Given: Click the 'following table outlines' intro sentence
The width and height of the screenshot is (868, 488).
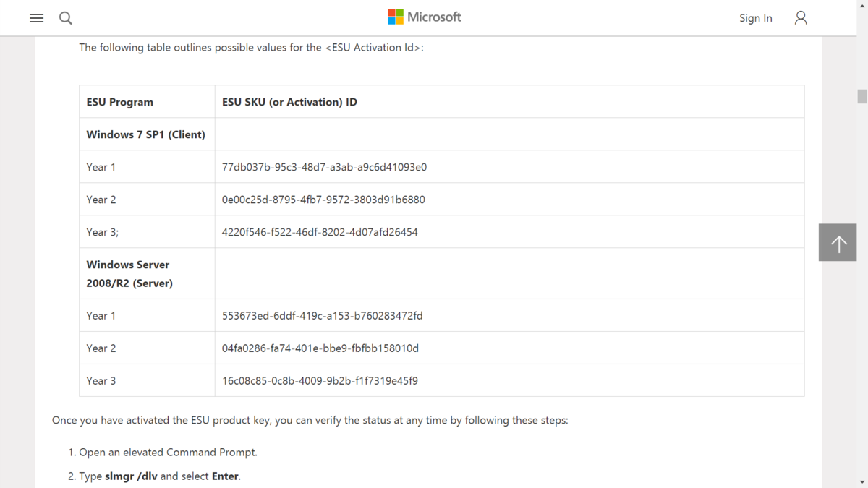Looking at the screenshot, I should [251, 48].
